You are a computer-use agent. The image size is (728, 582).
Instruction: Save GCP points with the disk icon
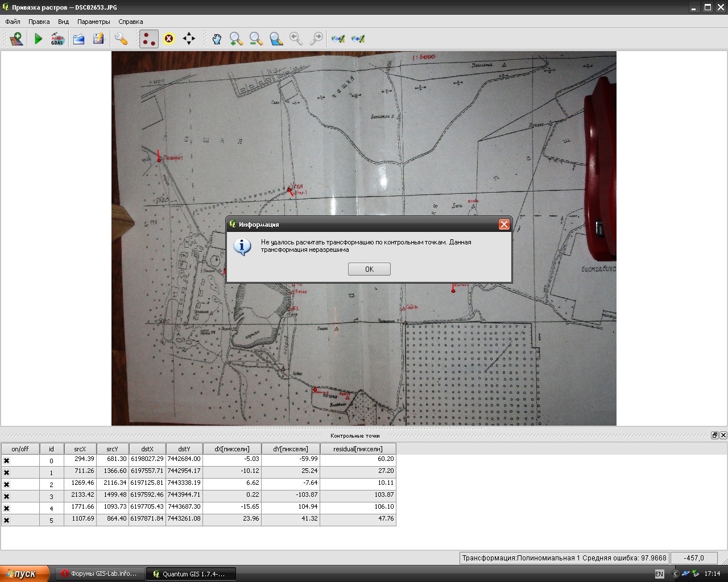click(99, 39)
